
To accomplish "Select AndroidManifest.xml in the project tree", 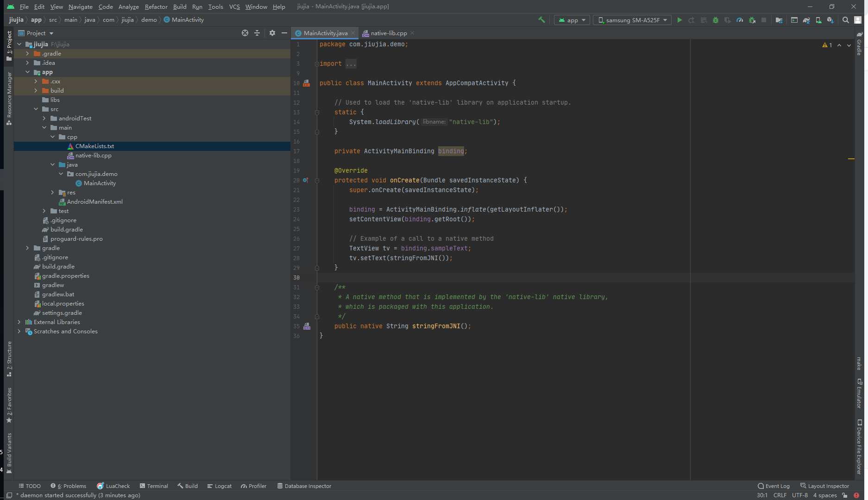I will point(94,202).
